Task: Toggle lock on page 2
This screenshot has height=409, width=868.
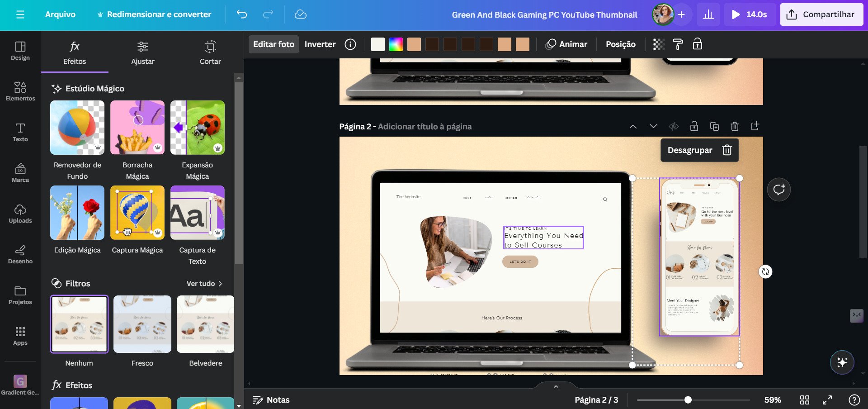Action: pos(694,127)
